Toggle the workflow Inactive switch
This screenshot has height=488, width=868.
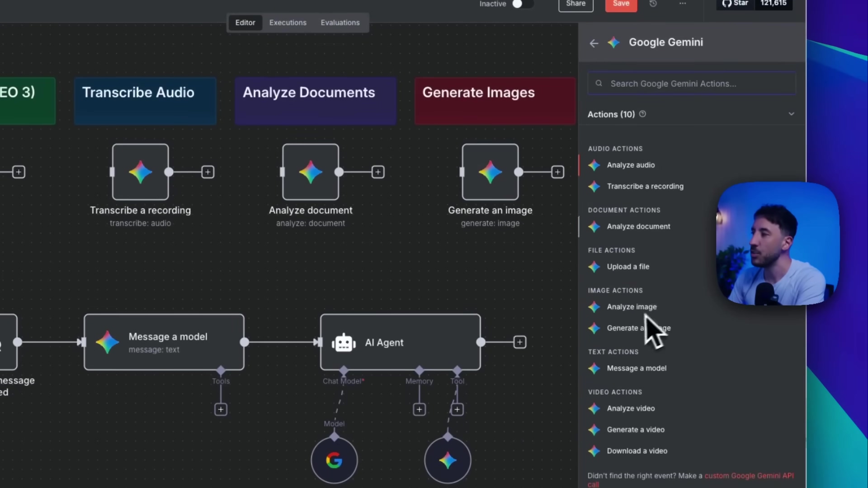[523, 4]
